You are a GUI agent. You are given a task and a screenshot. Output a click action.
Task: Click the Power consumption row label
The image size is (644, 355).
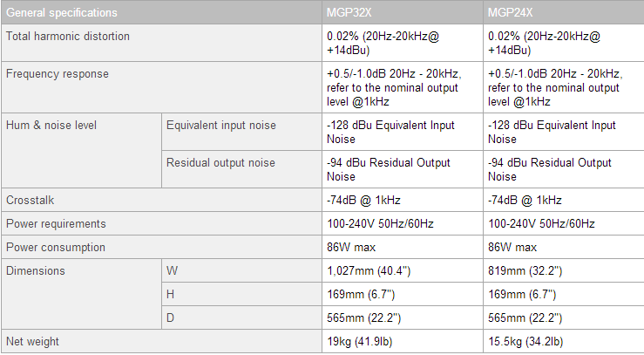coord(55,247)
